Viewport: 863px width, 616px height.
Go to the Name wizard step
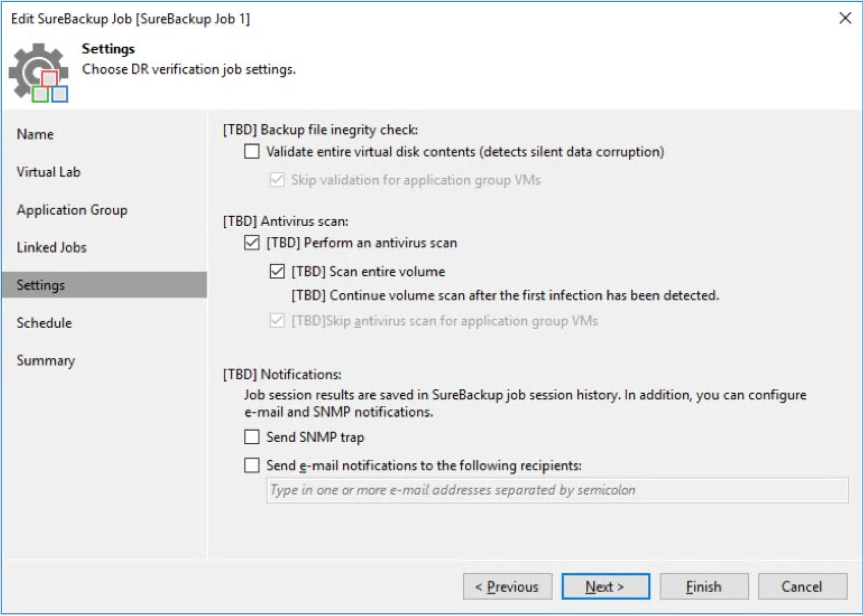pyautogui.click(x=104, y=134)
